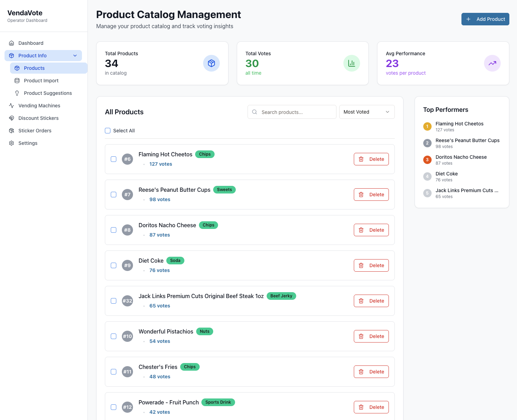Tick the Reese's Peanut Butter Cups checkbox
This screenshot has width=517, height=420.
tap(114, 195)
